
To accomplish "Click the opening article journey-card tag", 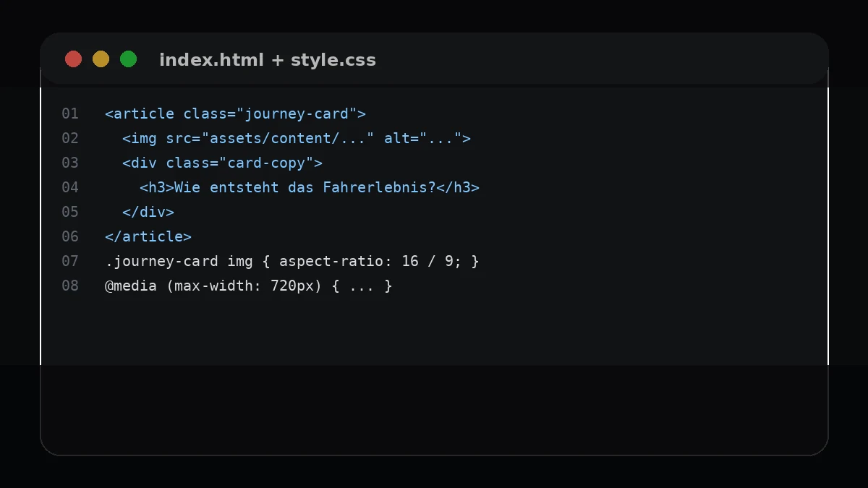I will tap(235, 114).
